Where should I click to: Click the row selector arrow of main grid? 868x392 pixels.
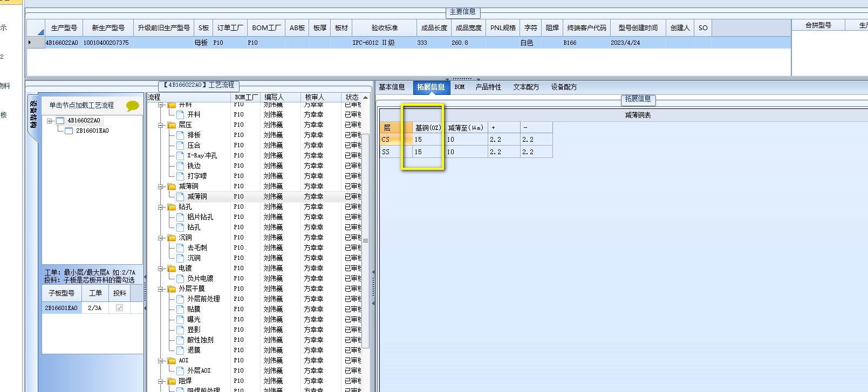pos(36,43)
